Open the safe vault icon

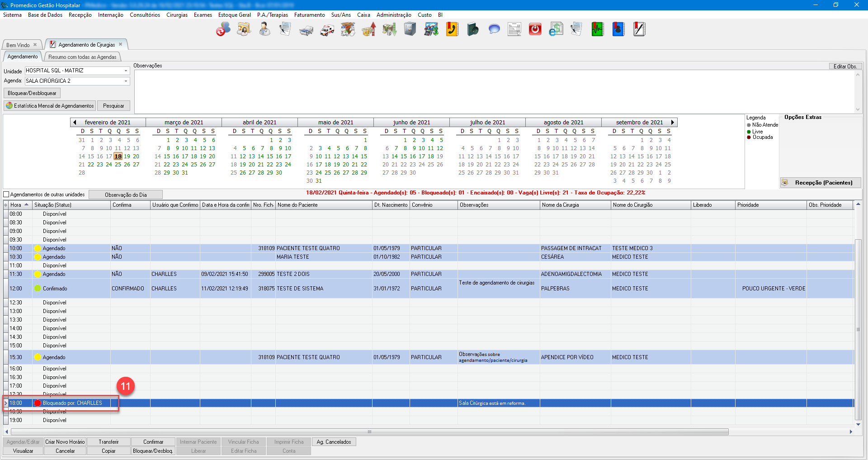410,29
